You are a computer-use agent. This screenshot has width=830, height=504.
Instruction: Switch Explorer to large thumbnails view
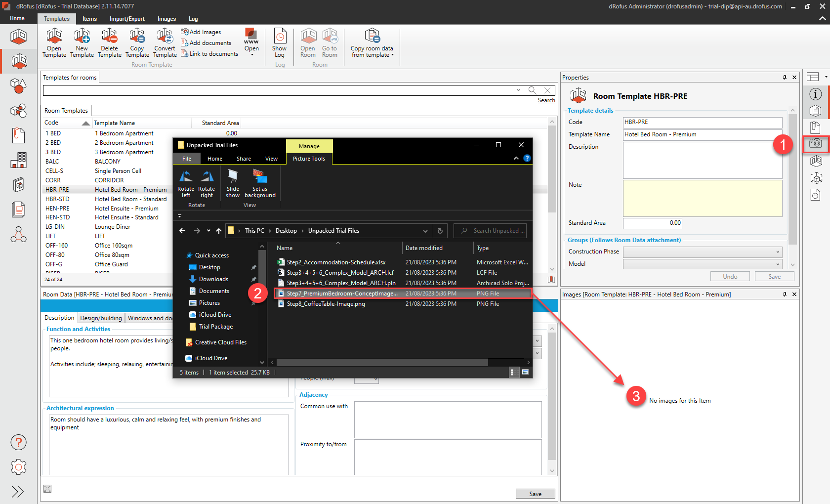pos(525,373)
